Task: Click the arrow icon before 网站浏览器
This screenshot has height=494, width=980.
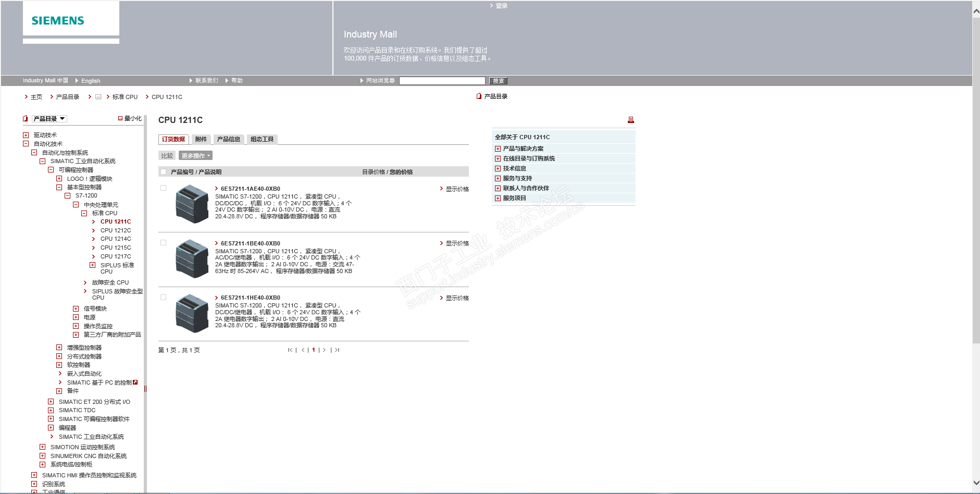Action: [362, 81]
